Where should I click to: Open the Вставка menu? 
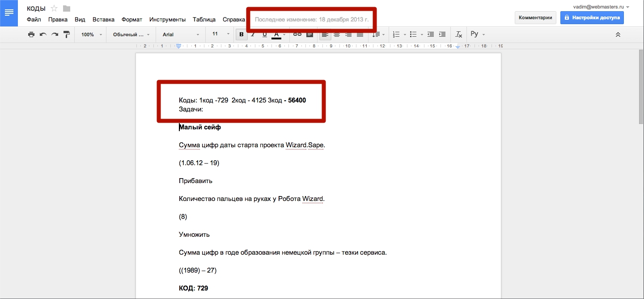(103, 19)
